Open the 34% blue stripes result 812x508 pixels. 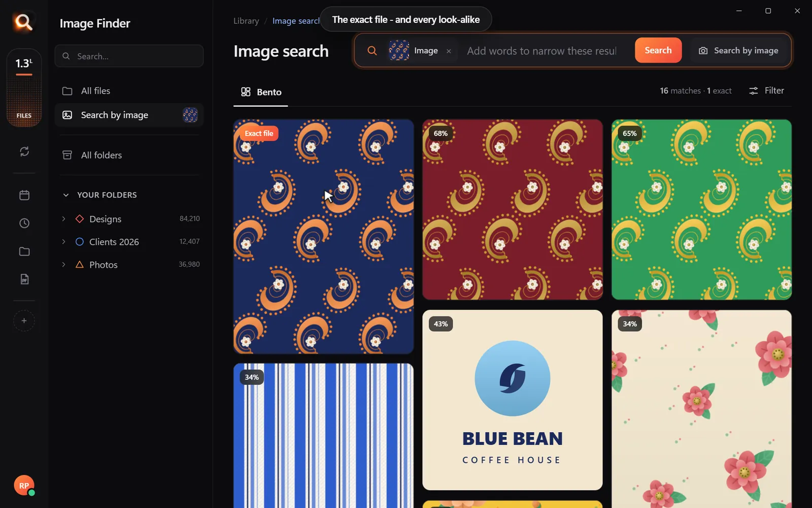[323, 435]
